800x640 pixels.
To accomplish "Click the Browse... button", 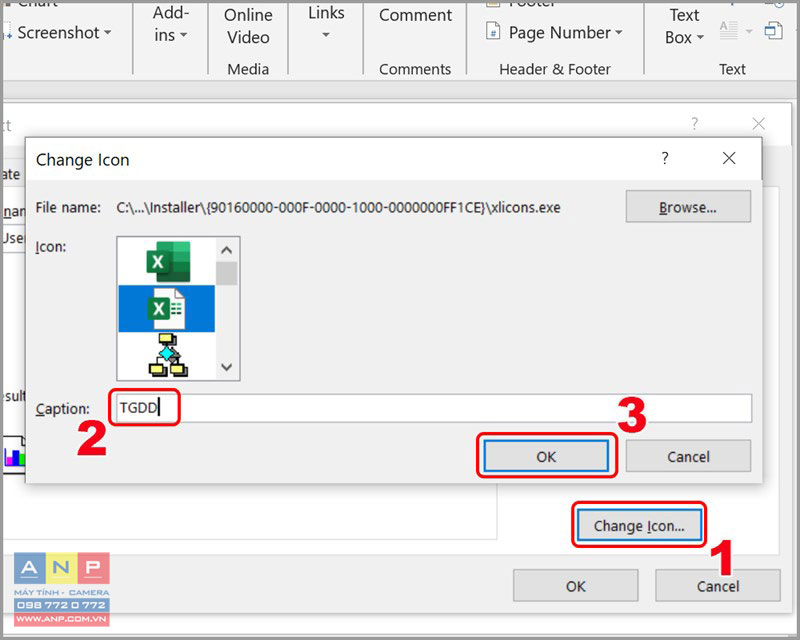I will click(688, 207).
